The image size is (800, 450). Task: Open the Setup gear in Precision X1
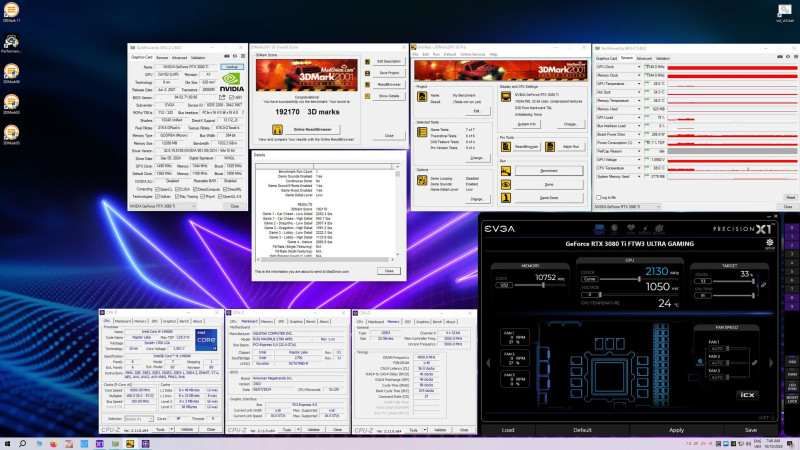click(769, 243)
